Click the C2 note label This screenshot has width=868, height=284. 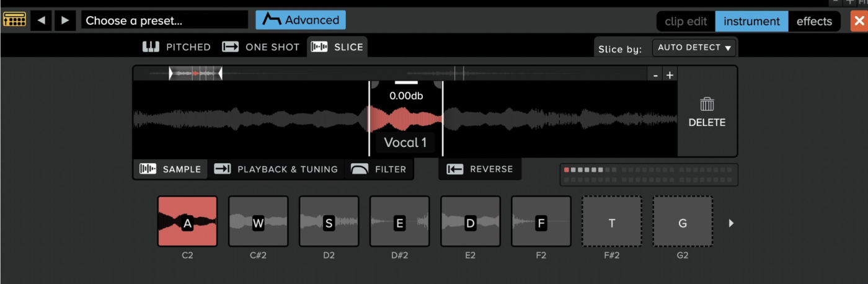(x=187, y=255)
